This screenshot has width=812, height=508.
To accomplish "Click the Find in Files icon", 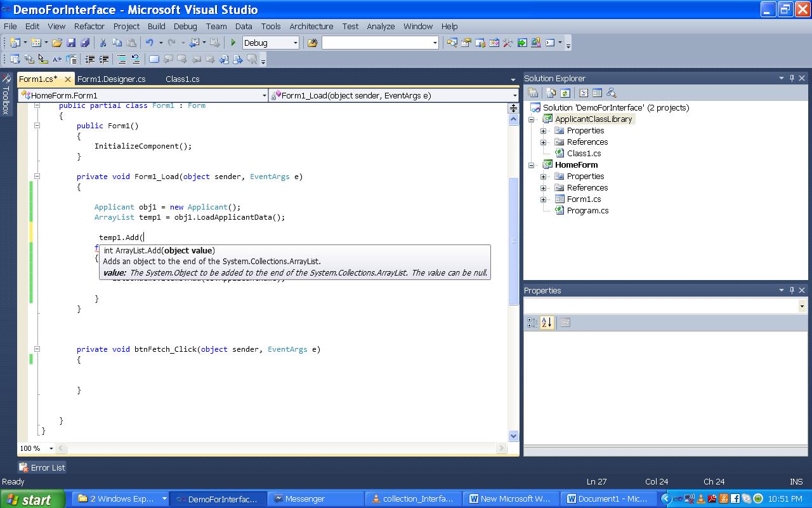I will coord(312,43).
